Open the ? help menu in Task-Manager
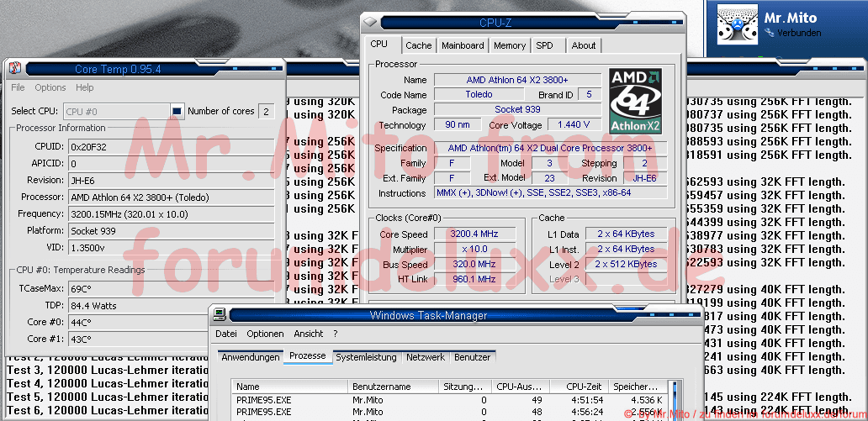Viewport: 868px width, 421px height. (x=336, y=334)
